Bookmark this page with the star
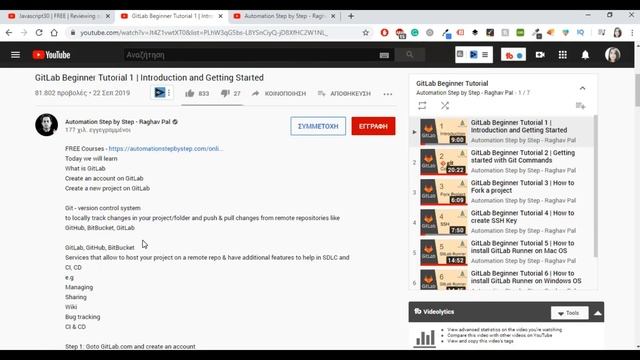Screen dimensions: 640x360 coord(366,33)
